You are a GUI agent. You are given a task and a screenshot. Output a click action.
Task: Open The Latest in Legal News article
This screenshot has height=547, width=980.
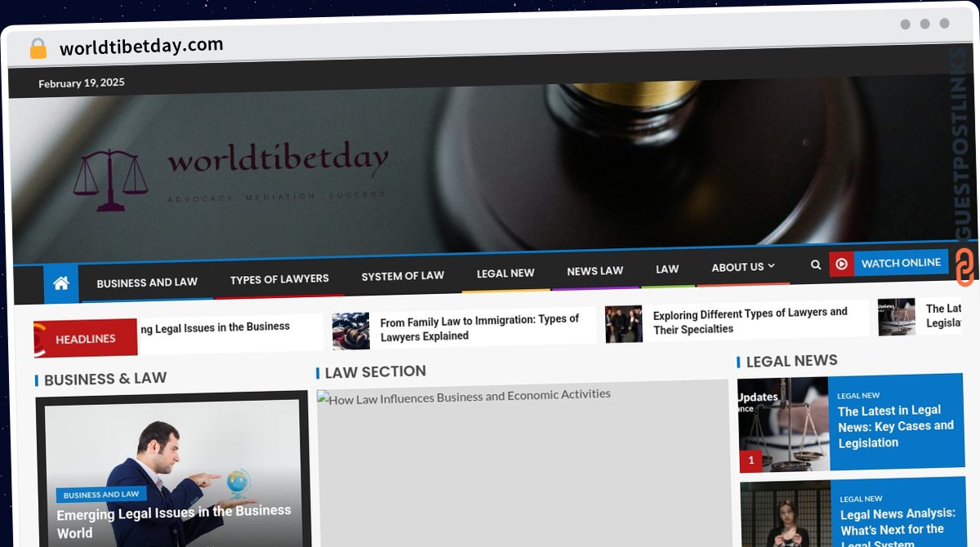pos(895,426)
